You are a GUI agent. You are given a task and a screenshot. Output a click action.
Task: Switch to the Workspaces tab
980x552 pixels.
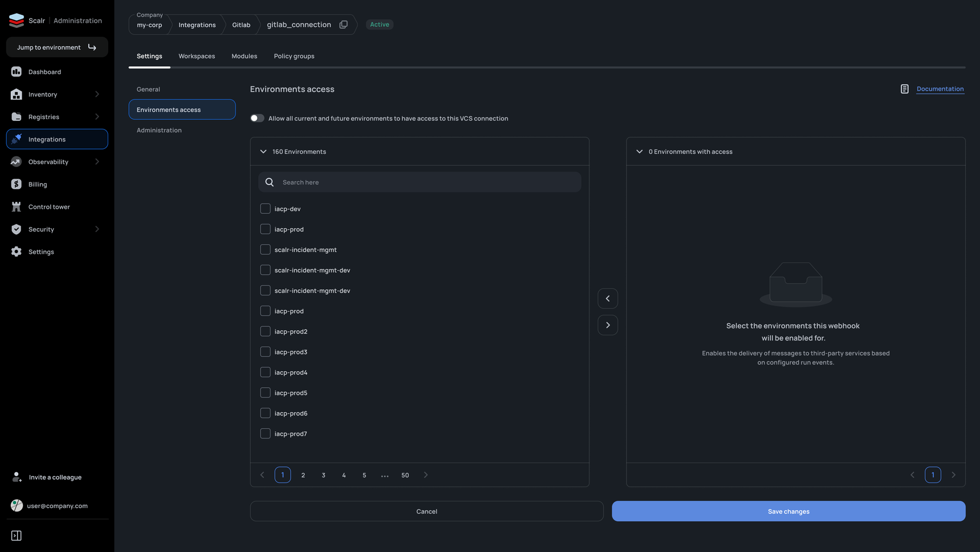point(197,56)
